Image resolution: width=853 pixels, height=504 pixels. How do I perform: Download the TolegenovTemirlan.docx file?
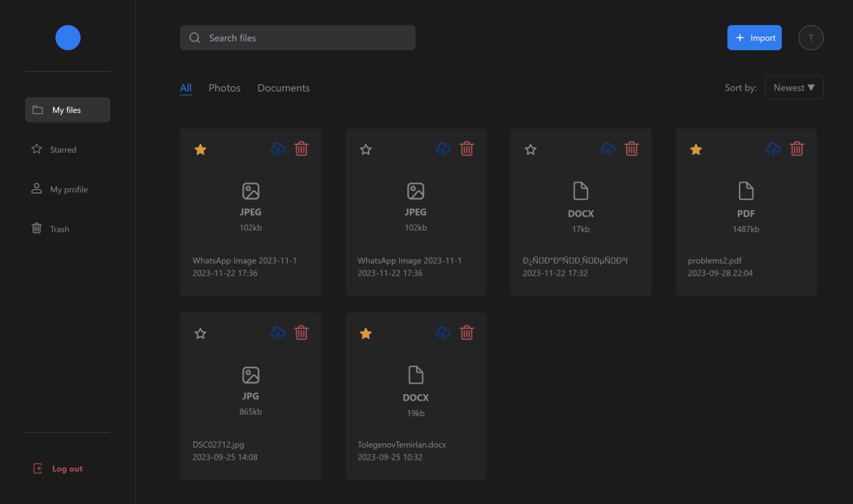point(442,333)
